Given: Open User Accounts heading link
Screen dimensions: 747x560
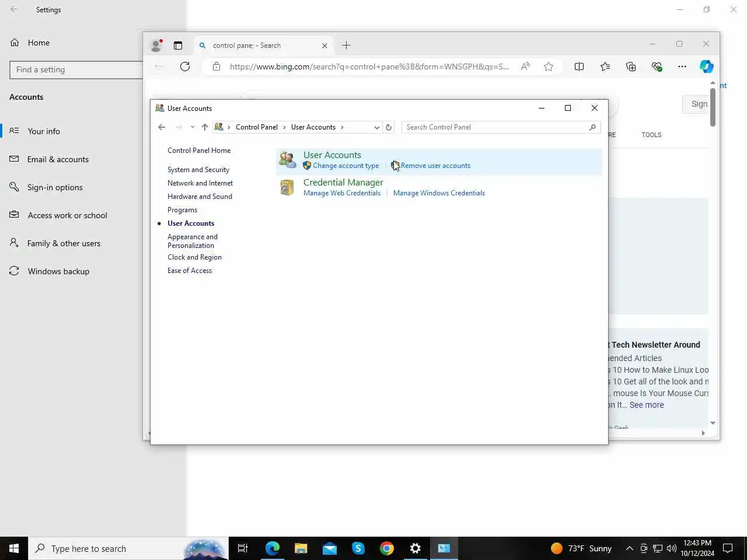Looking at the screenshot, I should tap(332, 155).
